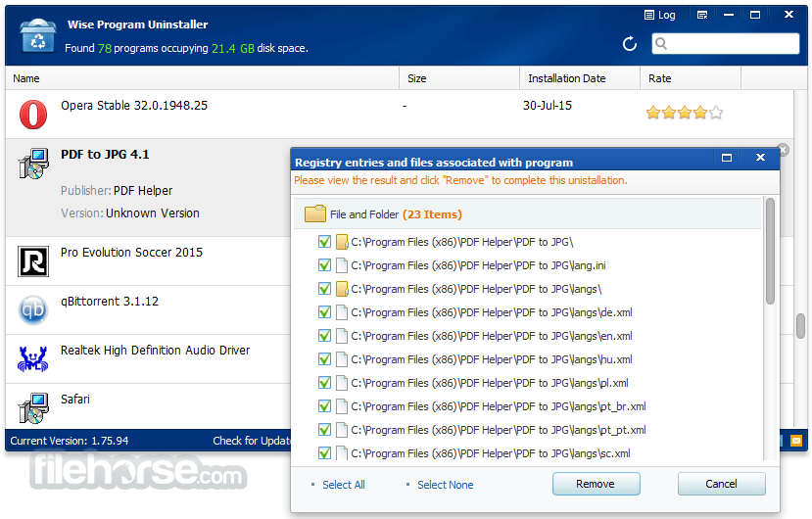Click the Select All link
Screen dimensions: 812x519
344,485
